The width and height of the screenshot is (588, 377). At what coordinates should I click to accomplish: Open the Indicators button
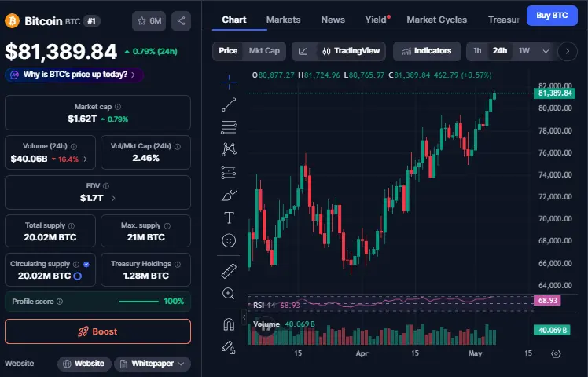(427, 51)
